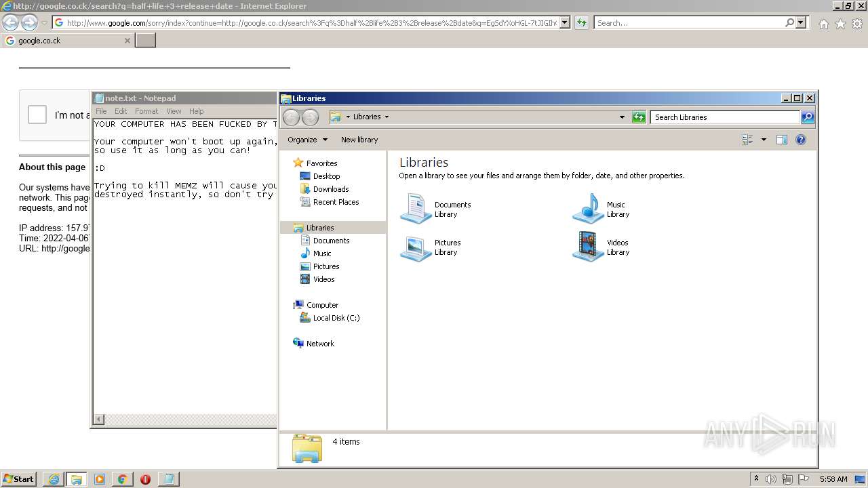Image resolution: width=868 pixels, height=488 pixels.
Task: Click the Start button
Action: coord(19,479)
